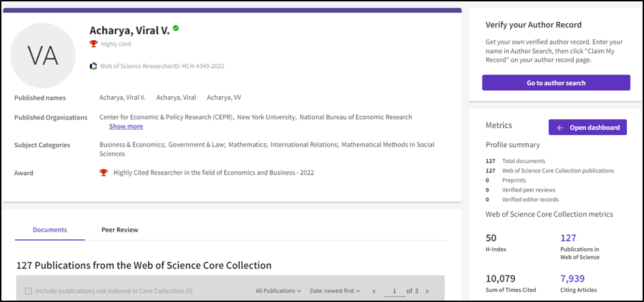The image size is (644, 302).
Task: Click the Verify your Author Record heading
Action: (x=534, y=25)
